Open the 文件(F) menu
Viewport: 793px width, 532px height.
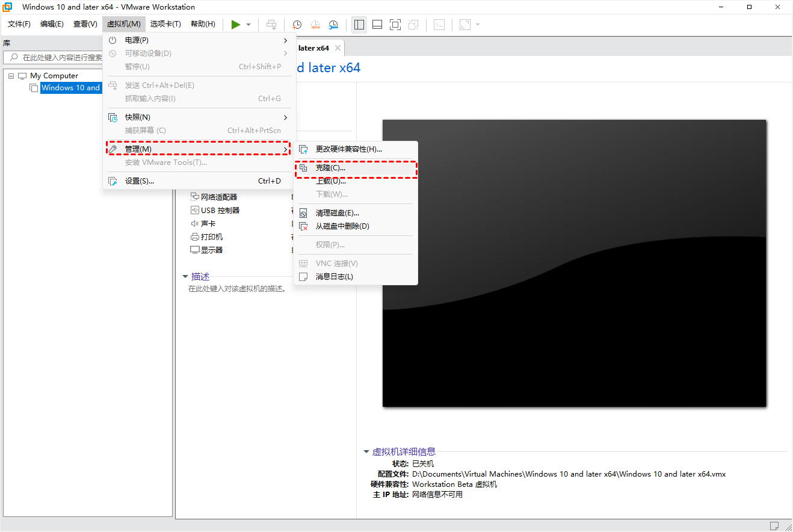19,24
